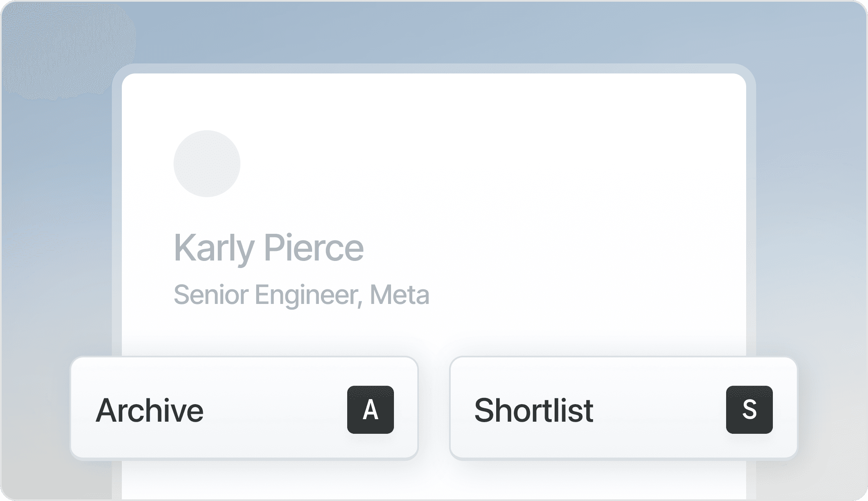This screenshot has height=501, width=868.
Task: Click empty space inside the Shortlist button
Action: click(659, 410)
